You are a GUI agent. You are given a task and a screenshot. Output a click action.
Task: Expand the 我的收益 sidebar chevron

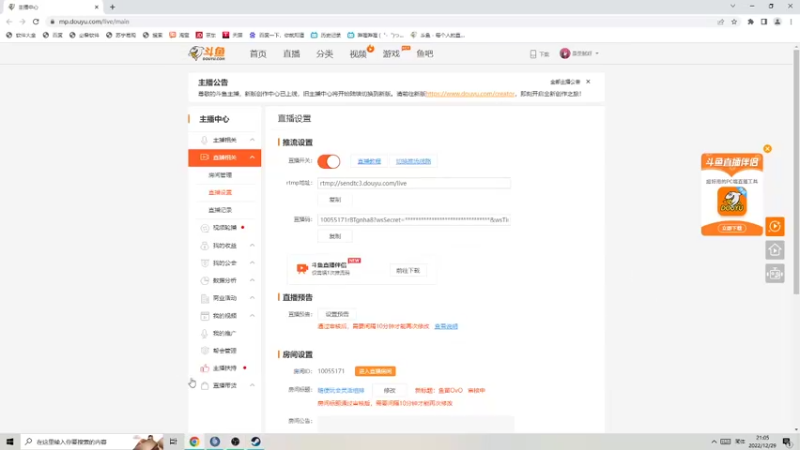252,245
